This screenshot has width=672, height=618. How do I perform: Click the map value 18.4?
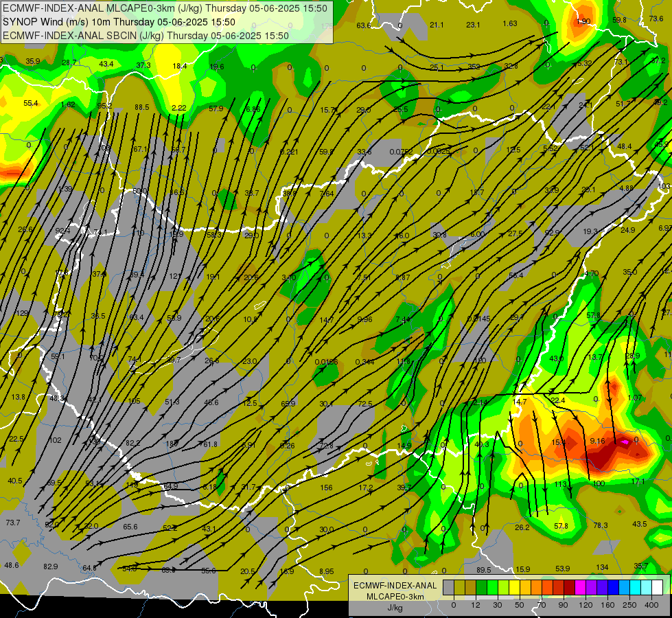[180, 66]
